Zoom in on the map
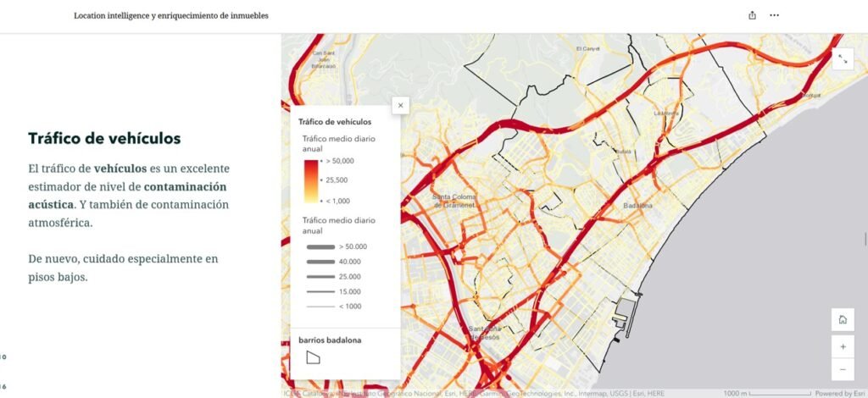 pyautogui.click(x=843, y=346)
